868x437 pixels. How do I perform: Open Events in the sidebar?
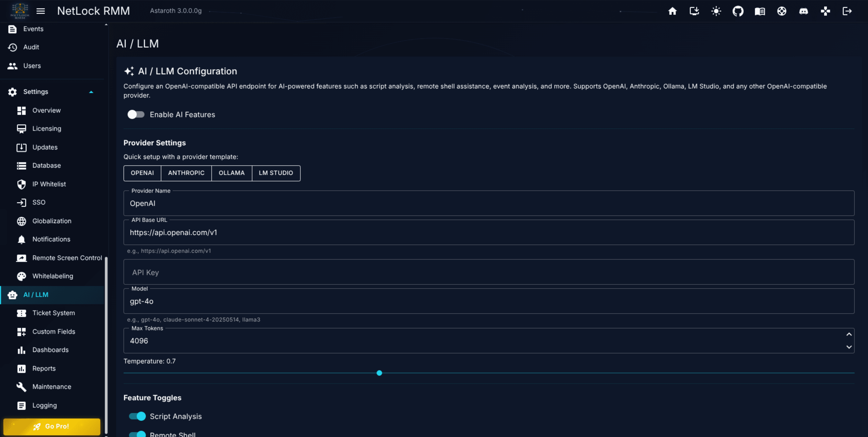tap(52, 29)
